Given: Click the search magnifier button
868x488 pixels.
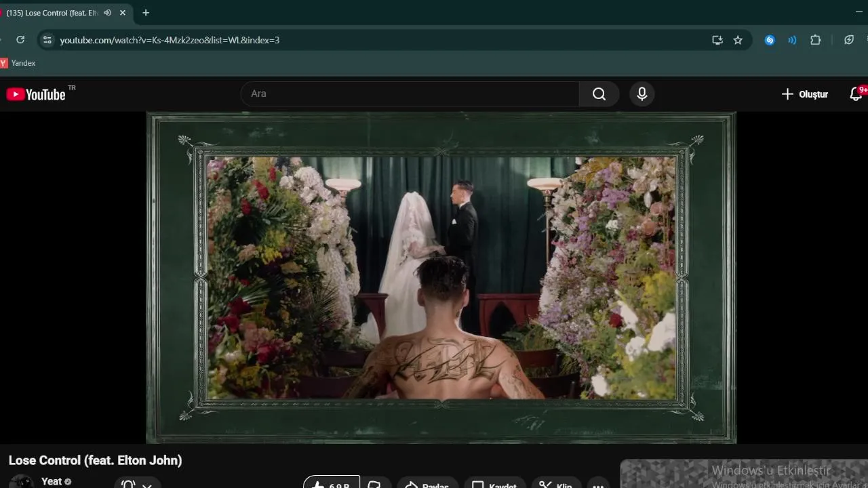Looking at the screenshot, I should click(x=599, y=94).
